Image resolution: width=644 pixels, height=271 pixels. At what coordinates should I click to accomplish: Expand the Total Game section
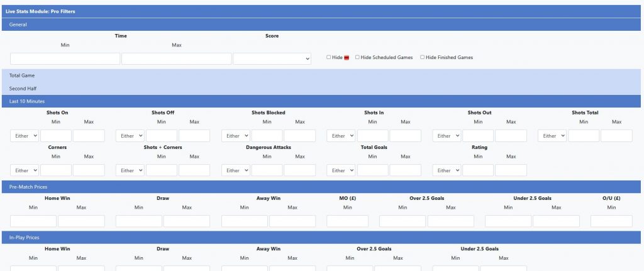pyautogui.click(x=22, y=75)
